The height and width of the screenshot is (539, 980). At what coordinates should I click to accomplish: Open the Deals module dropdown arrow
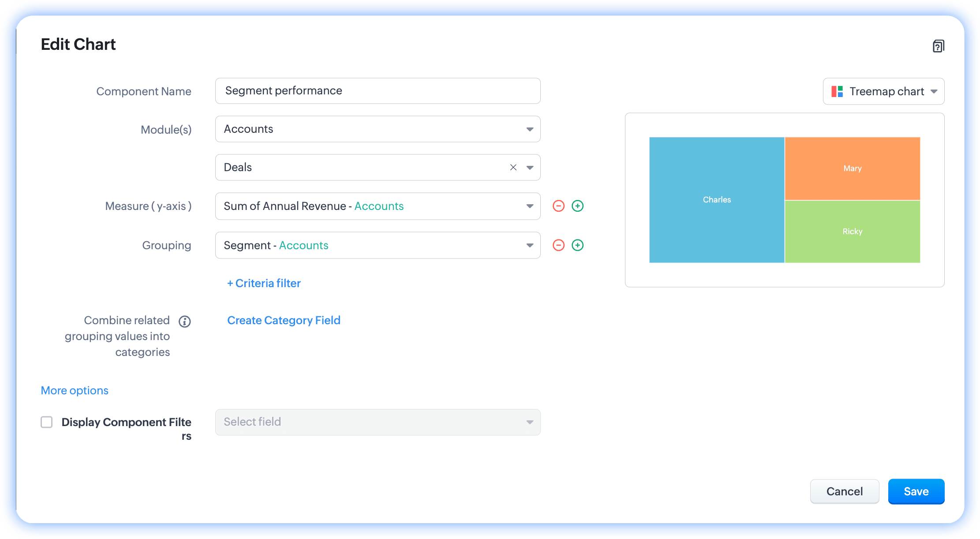530,168
